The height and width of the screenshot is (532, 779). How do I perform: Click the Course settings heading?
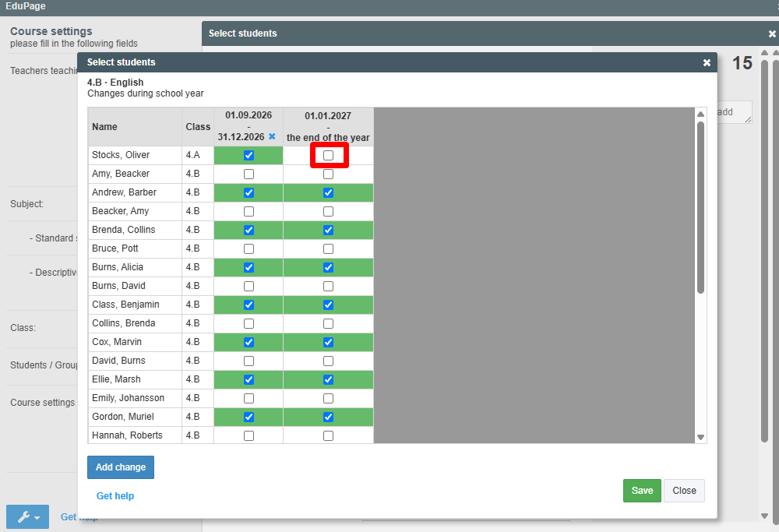51,31
